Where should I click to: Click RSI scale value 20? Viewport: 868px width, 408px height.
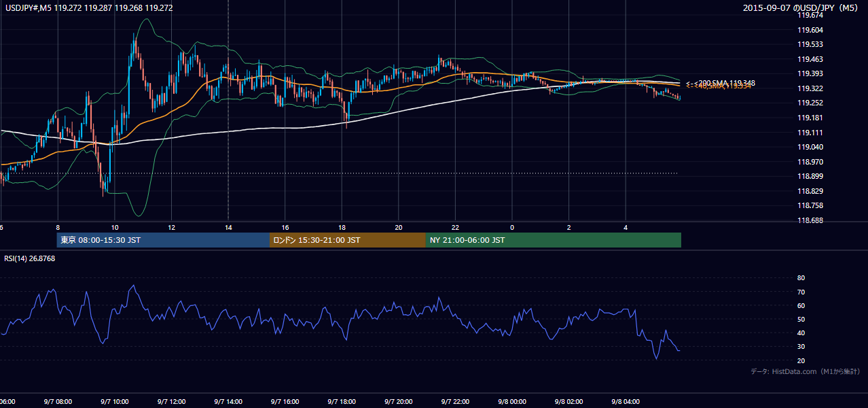(x=801, y=360)
